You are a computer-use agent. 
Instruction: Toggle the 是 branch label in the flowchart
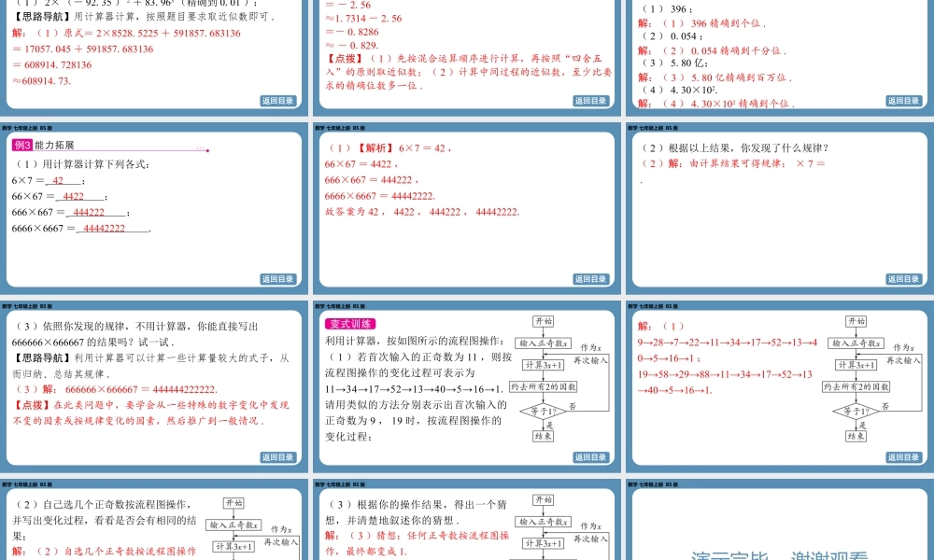549,425
